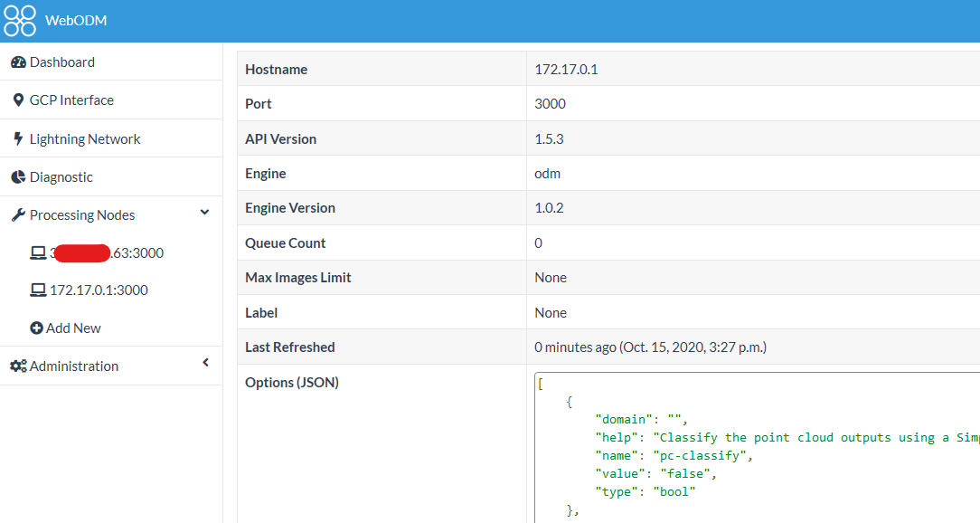Open the Diagnostic menu entry
Screen dimensions: 980x523
[x=111, y=177]
